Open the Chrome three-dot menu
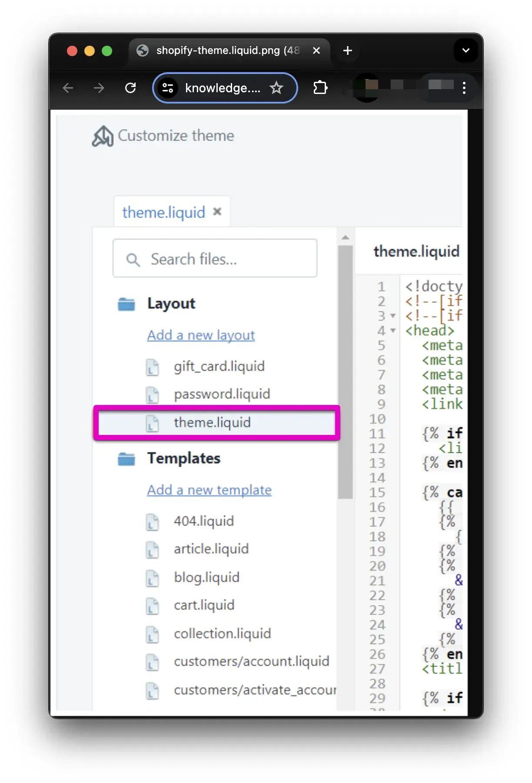The image size is (532, 783). pyautogui.click(x=464, y=88)
